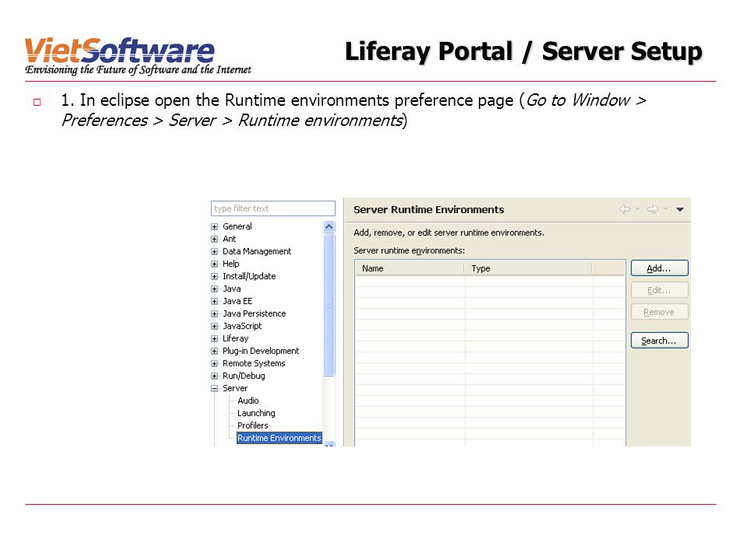Select Data Management category
The image size is (747, 560).
point(257,251)
